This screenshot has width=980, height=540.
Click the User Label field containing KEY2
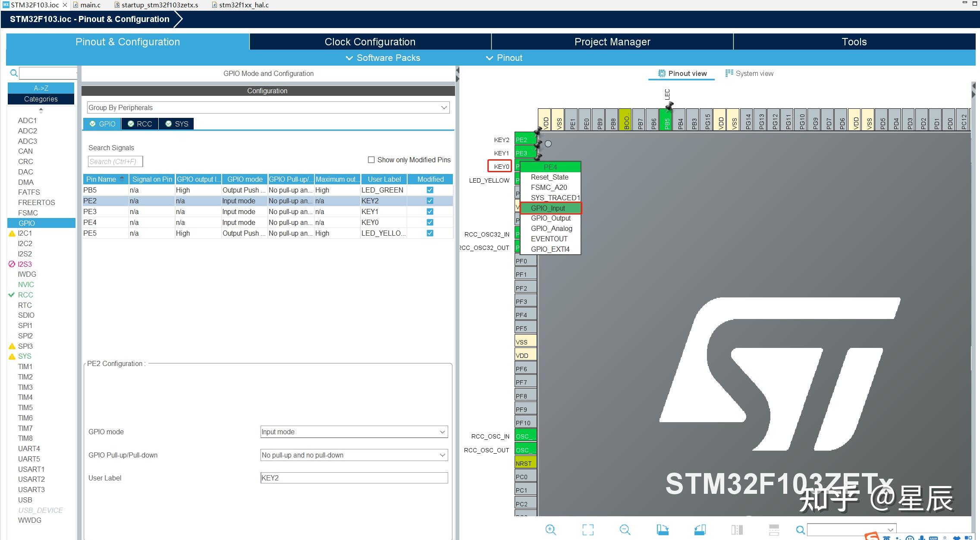[354, 478]
